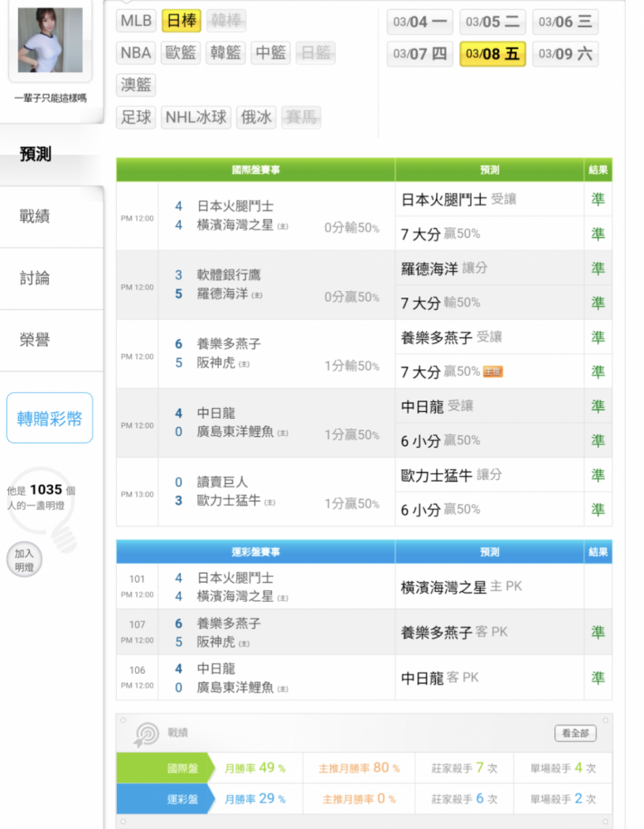This screenshot has width=644, height=829.
Task: Choose date 03/08 五
Action: click(493, 54)
